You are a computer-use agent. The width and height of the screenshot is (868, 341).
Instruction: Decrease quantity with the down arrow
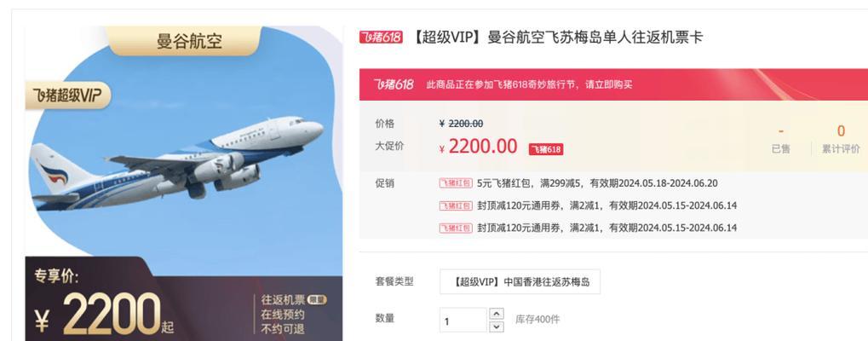pos(497,326)
